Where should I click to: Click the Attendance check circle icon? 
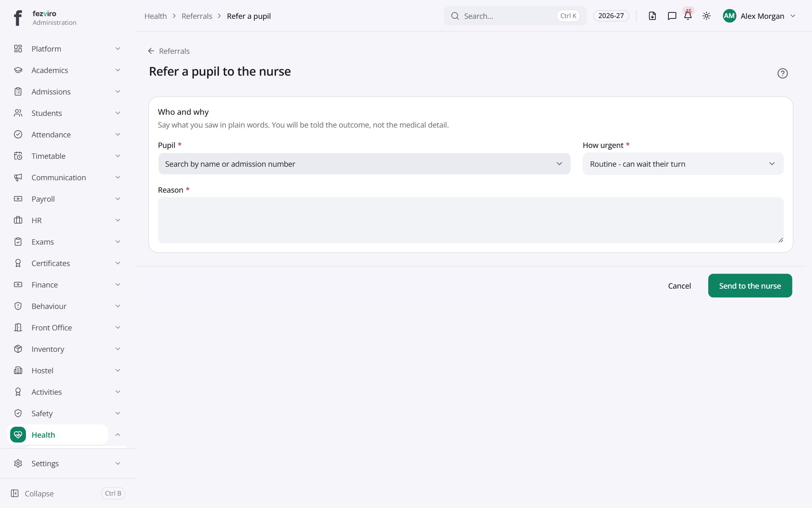18,134
